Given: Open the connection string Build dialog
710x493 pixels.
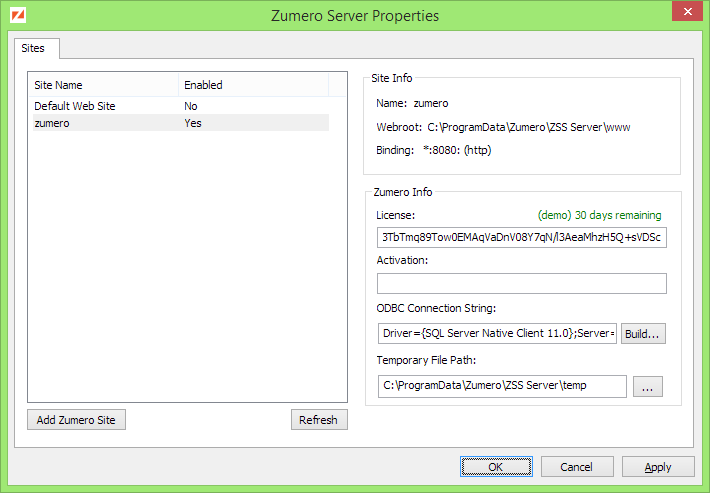Looking at the screenshot, I should coord(643,333).
